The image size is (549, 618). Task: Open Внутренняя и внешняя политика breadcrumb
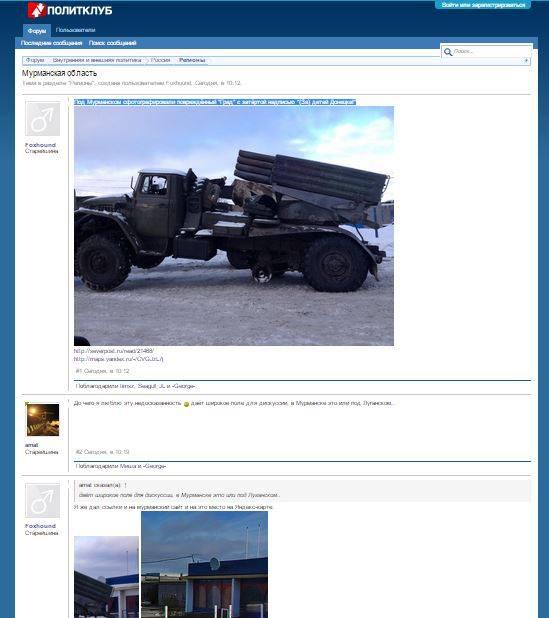pos(97,60)
